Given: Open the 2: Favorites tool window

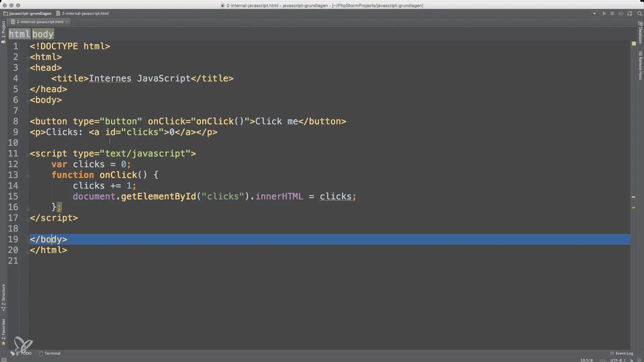Looking at the screenshot, I should (3, 332).
